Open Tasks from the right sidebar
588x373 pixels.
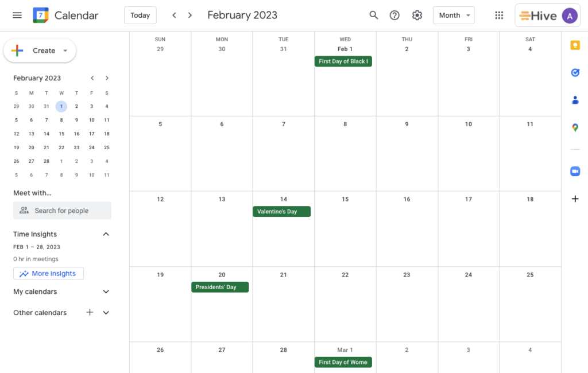[x=575, y=72]
